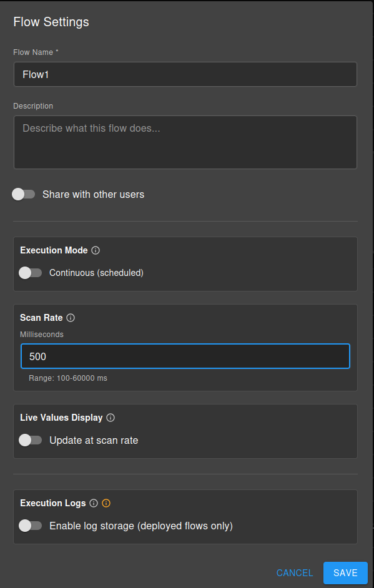This screenshot has width=374, height=588.
Task: Click the Description text area
Action: tap(185, 142)
